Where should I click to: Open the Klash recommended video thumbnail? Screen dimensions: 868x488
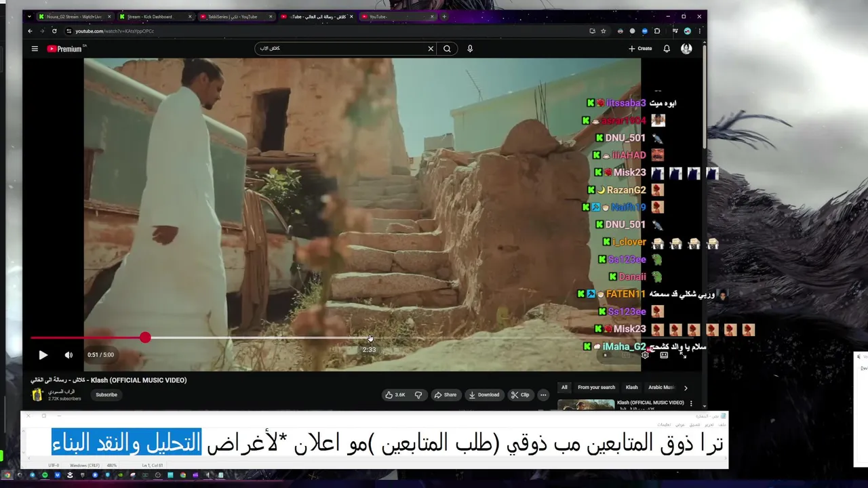click(x=586, y=405)
